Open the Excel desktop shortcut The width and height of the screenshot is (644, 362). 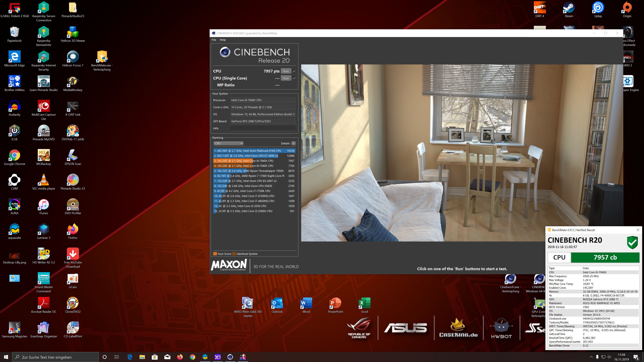(x=364, y=306)
